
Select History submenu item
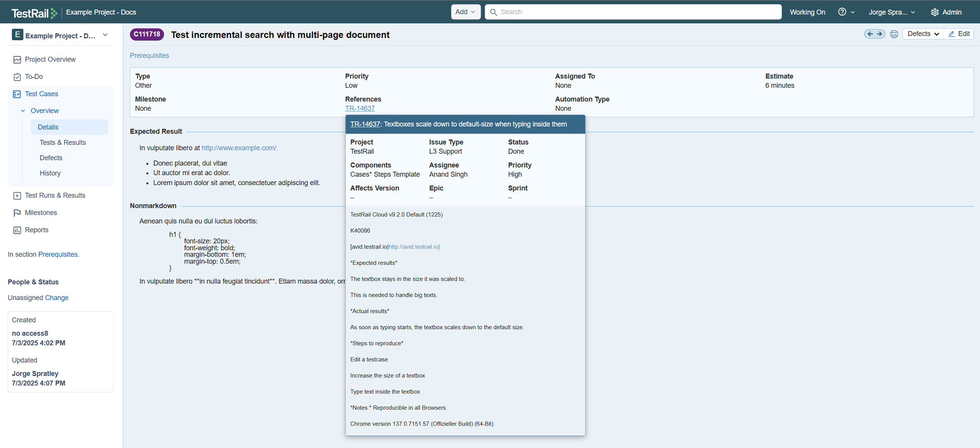(x=50, y=173)
